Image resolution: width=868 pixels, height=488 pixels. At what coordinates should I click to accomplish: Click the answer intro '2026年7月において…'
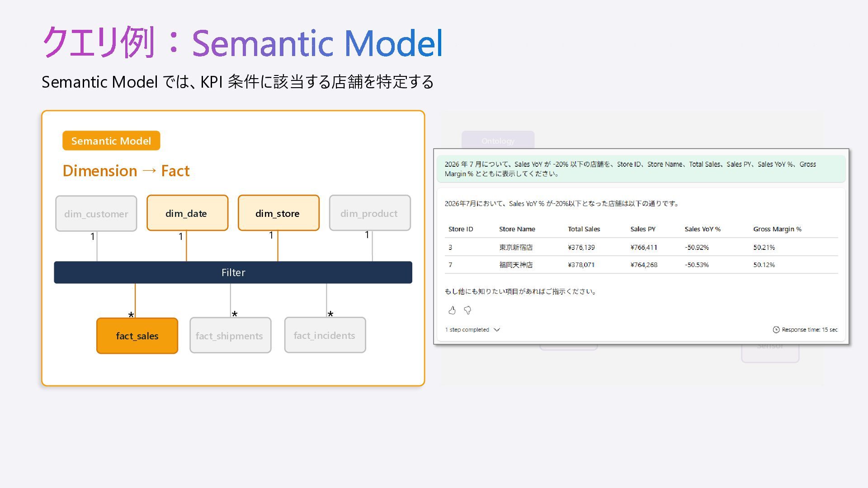[562, 203]
